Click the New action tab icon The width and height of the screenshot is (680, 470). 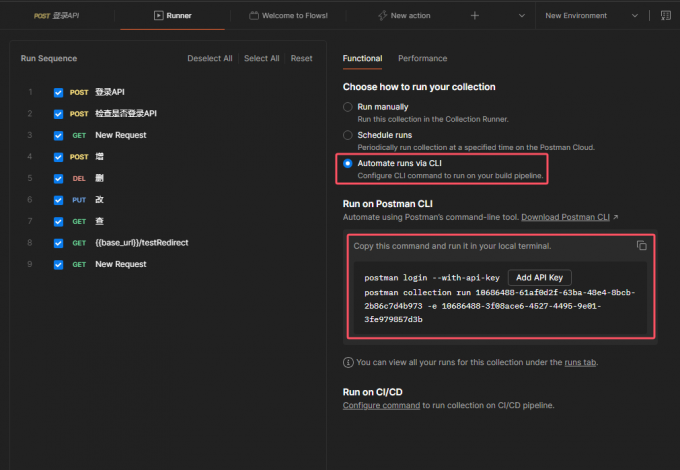tap(382, 16)
